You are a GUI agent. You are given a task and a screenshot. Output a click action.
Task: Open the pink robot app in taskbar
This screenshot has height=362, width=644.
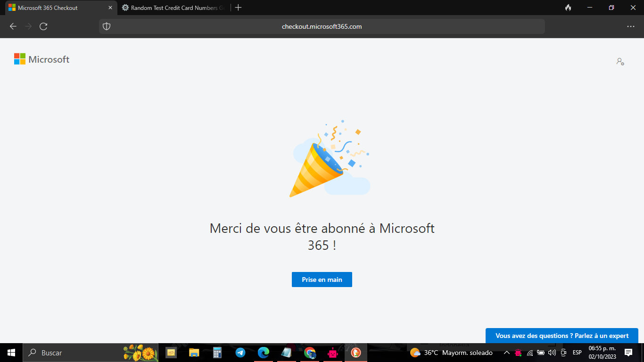coord(333,353)
